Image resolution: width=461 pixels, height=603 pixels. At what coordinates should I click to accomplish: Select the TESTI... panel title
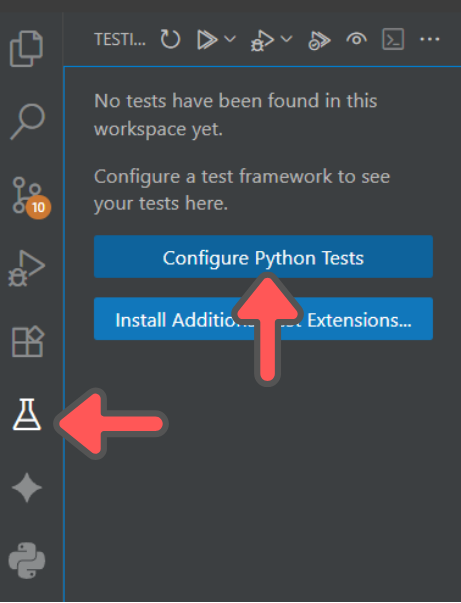[x=120, y=40]
